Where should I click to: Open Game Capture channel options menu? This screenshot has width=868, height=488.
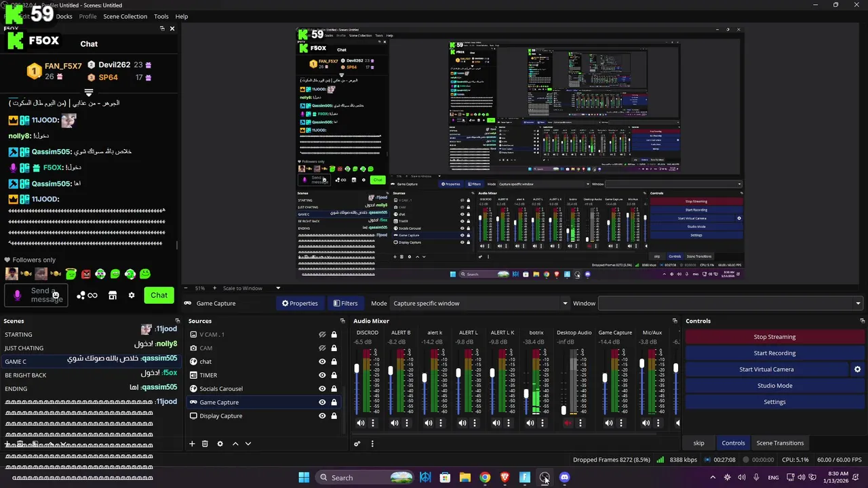pos(621,423)
